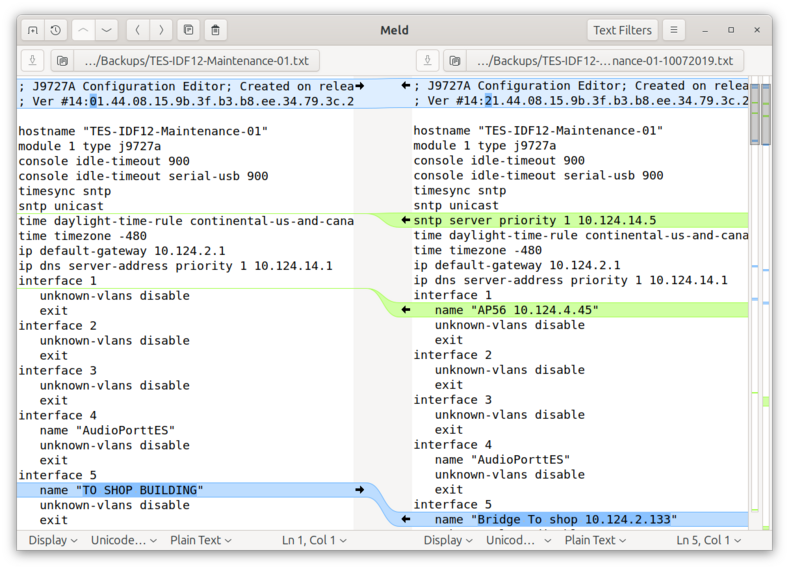Image resolution: width=789 pixels, height=569 pixels.
Task: Push TO SHOP BUILDING name to the right
Action: (x=359, y=490)
